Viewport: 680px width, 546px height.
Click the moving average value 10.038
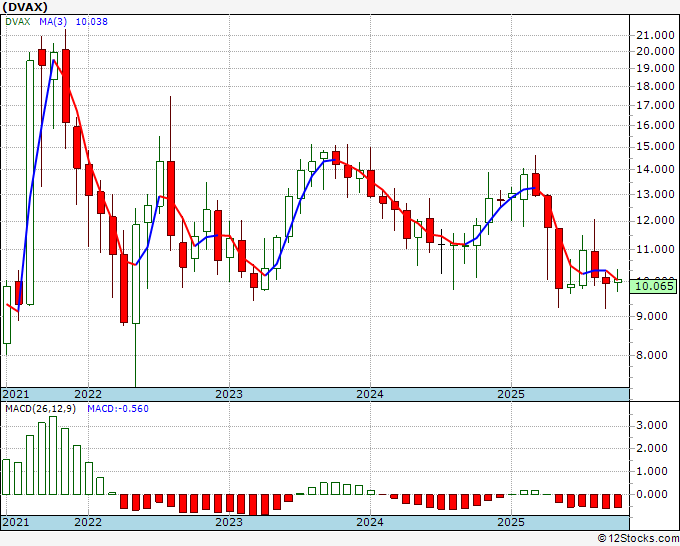92,22
